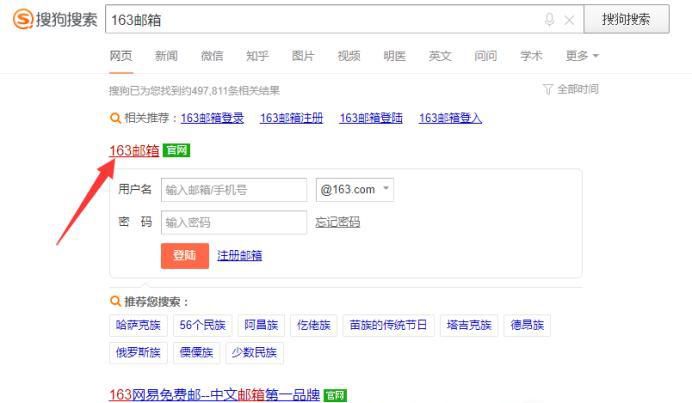Click related search 163邮箱注册

point(291,118)
